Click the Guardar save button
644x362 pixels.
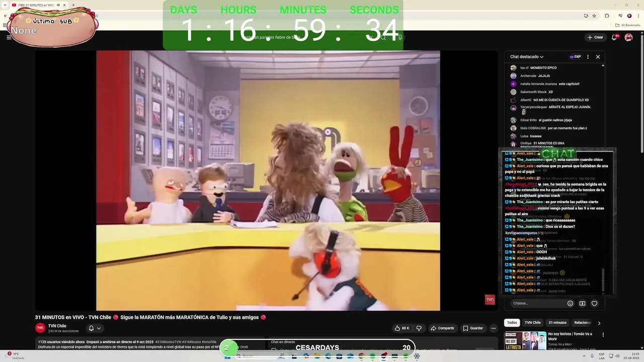pos(473,328)
